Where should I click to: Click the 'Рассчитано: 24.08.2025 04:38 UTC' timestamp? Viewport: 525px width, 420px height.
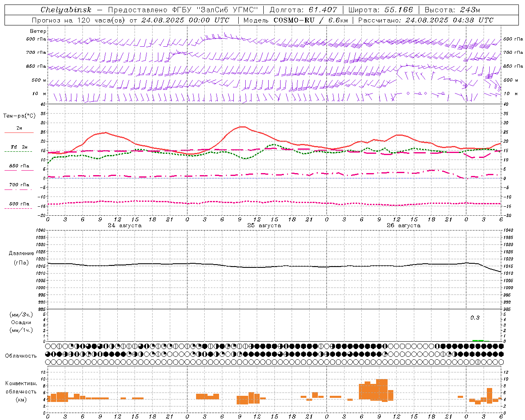pos(426,20)
